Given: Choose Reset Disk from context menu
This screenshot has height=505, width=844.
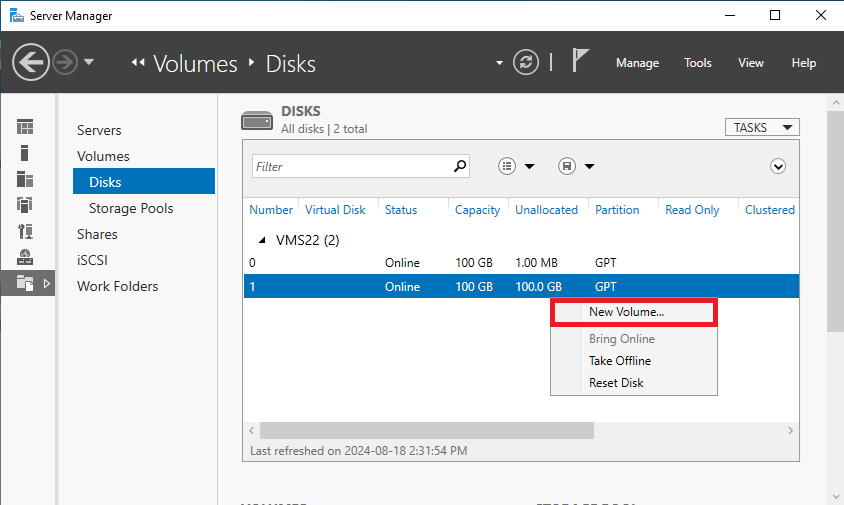Looking at the screenshot, I should pos(634,383).
